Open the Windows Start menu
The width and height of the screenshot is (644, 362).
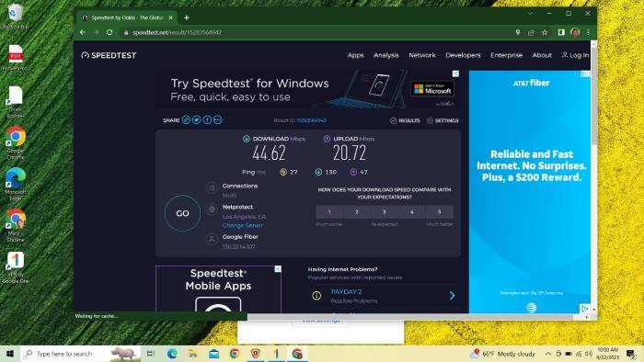pos(10,354)
